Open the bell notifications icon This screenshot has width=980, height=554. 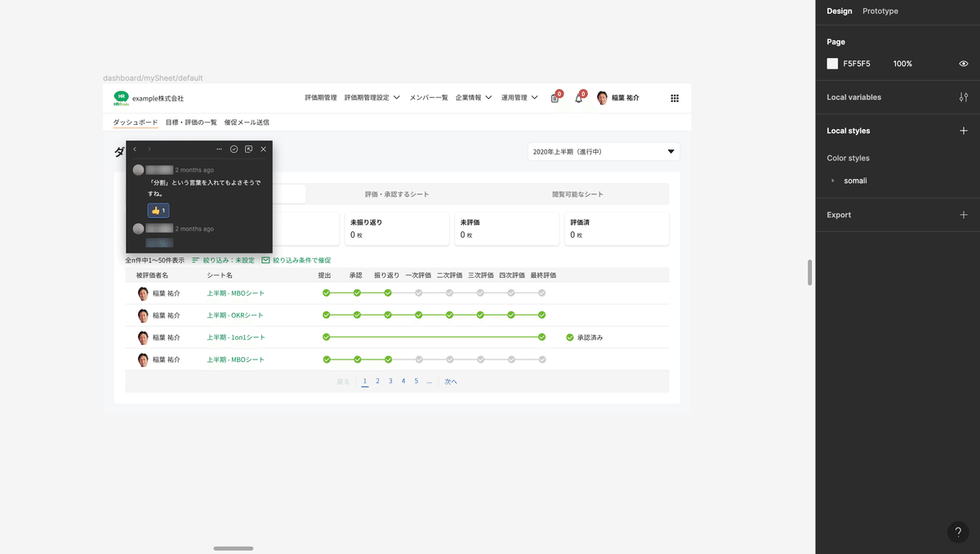tap(579, 98)
